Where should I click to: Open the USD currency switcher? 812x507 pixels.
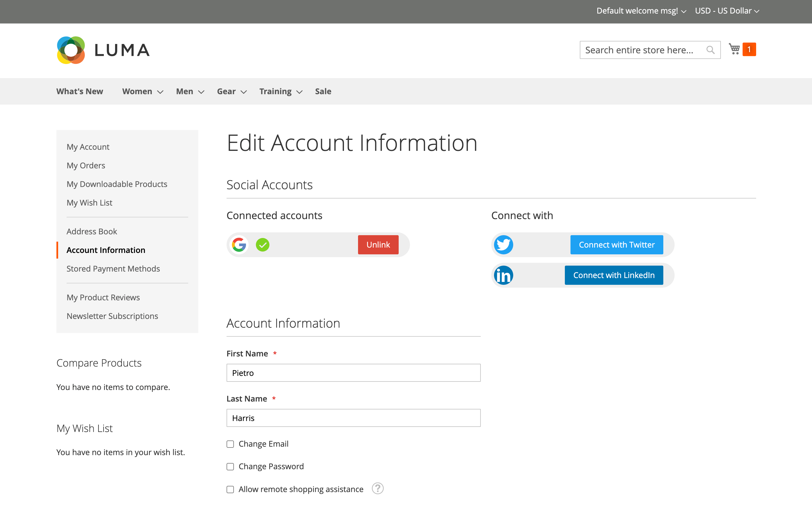click(727, 11)
